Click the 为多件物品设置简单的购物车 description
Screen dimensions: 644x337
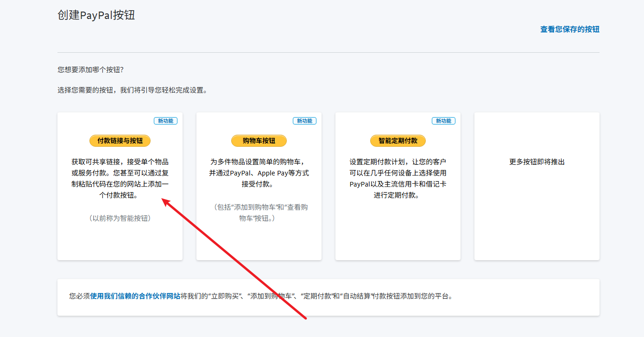point(259,173)
